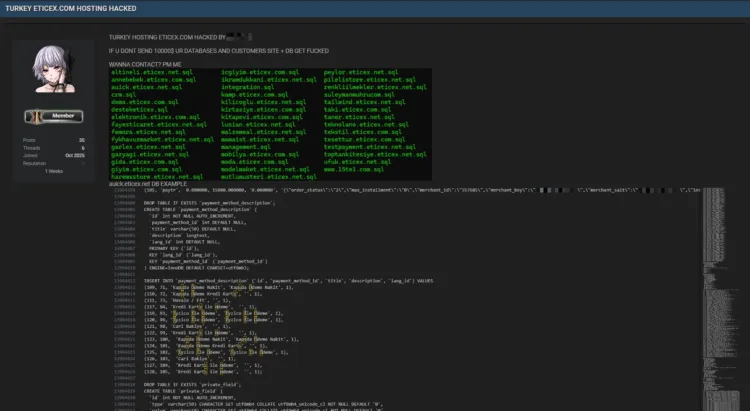Click 'pilelistore.eticex.net.sql' file name
This screenshot has height=411, width=750.
[370, 80]
